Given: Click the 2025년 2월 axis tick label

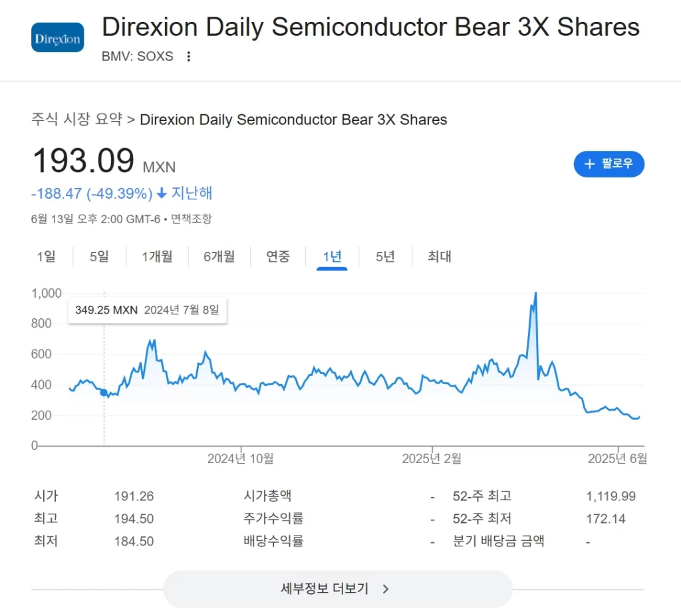Looking at the screenshot, I should [x=432, y=459].
